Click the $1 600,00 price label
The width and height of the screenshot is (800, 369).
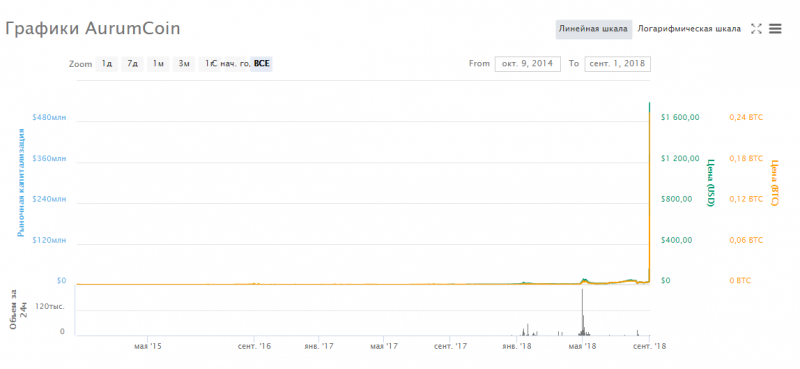click(680, 117)
